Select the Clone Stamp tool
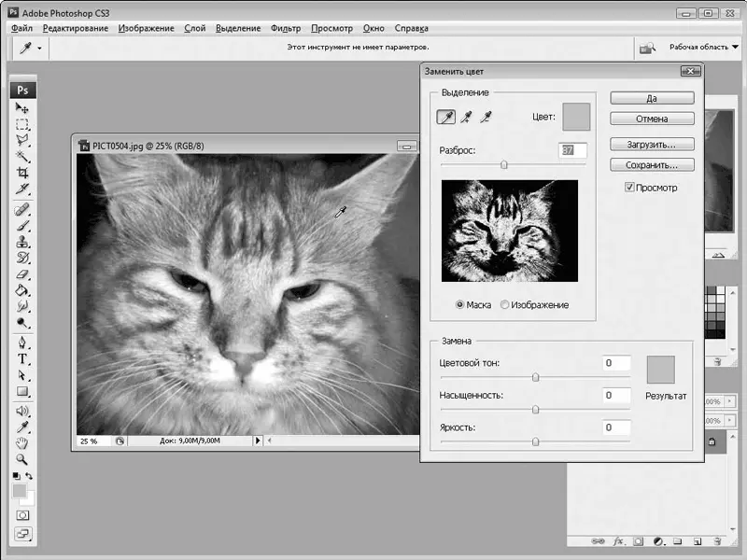Viewport: 747px width, 560px height. click(x=21, y=242)
